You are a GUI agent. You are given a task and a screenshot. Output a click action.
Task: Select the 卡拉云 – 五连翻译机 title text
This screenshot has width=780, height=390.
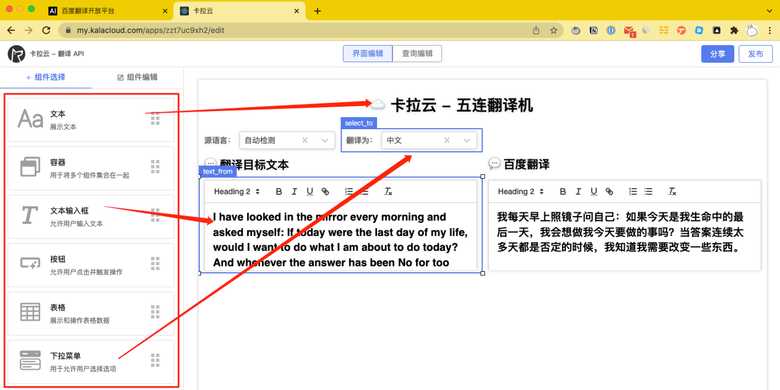pos(461,105)
